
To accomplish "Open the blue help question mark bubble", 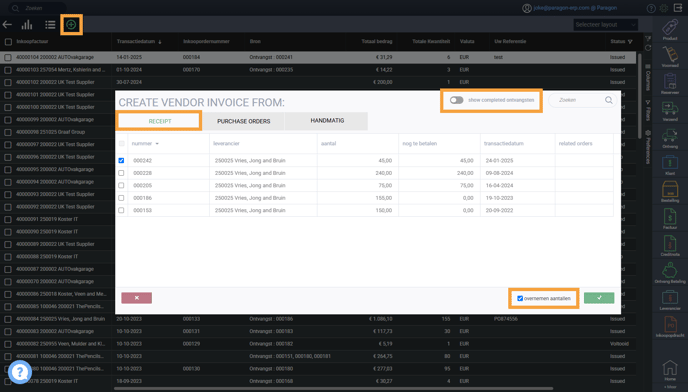I will pyautogui.click(x=20, y=372).
